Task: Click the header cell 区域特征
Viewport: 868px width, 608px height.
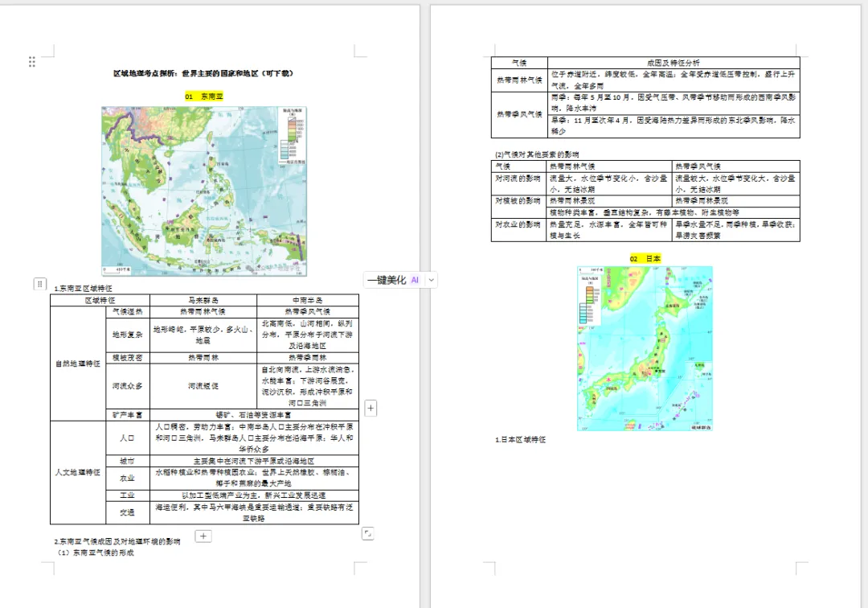Action: 100,300
